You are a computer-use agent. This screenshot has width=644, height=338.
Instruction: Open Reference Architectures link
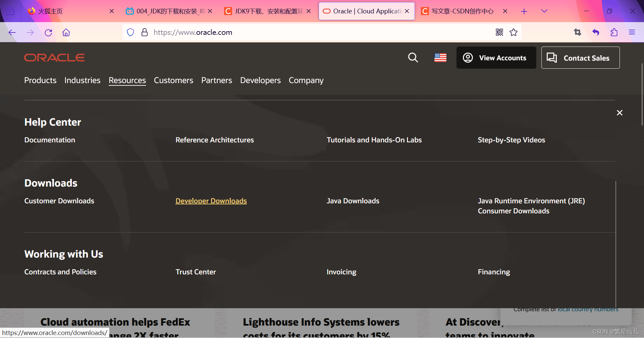[215, 140]
